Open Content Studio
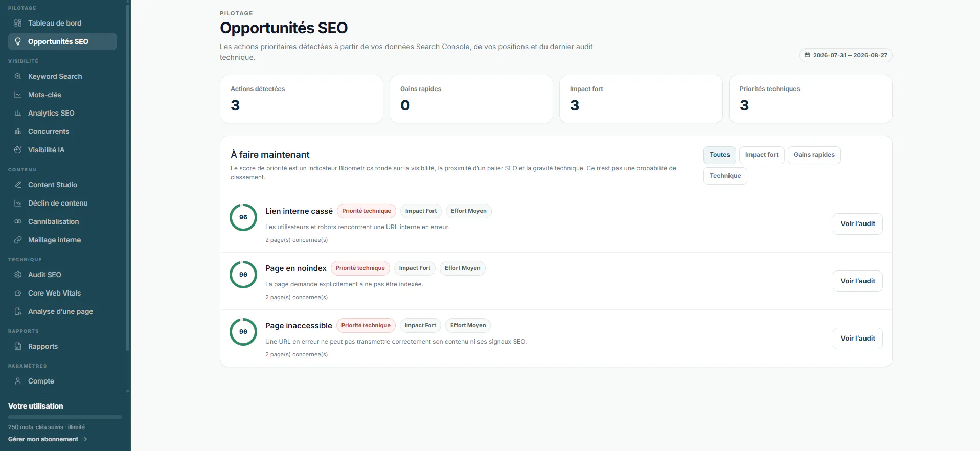Viewport: 980px width, 451px height. coord(62,185)
